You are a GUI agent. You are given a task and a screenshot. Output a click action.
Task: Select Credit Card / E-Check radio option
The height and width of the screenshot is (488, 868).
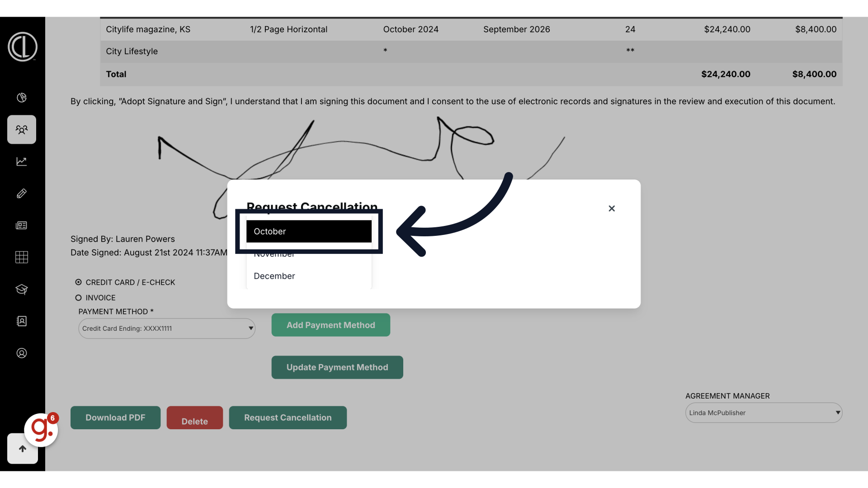[x=79, y=282]
